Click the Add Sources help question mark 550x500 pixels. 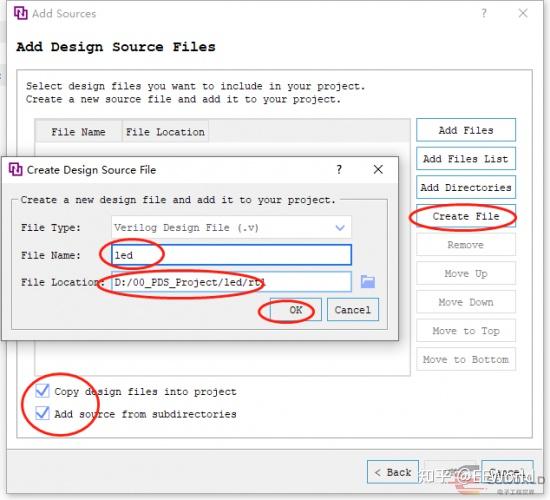pos(484,13)
